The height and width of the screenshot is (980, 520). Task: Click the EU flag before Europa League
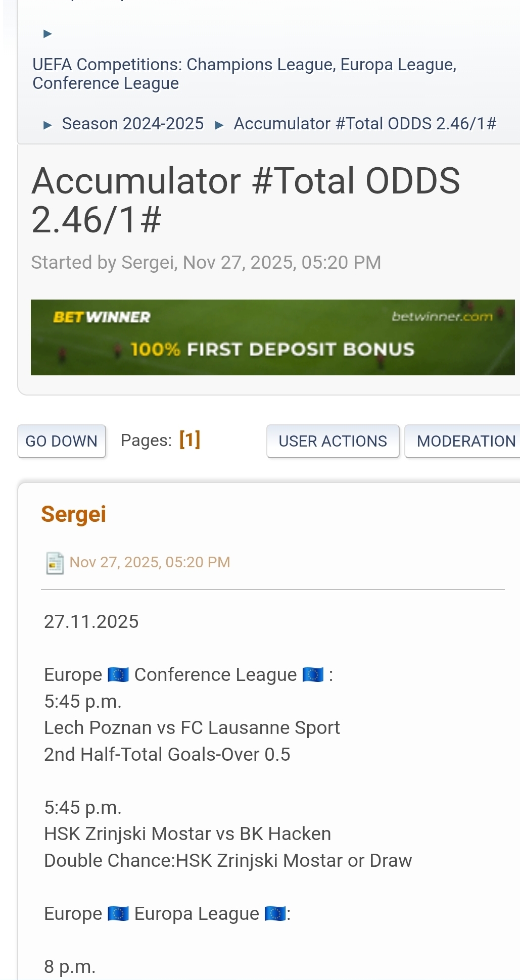[118, 914]
